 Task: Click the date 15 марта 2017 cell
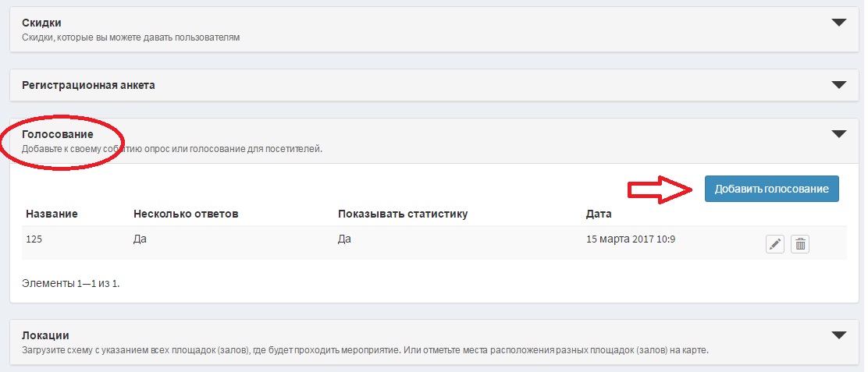tap(630, 239)
